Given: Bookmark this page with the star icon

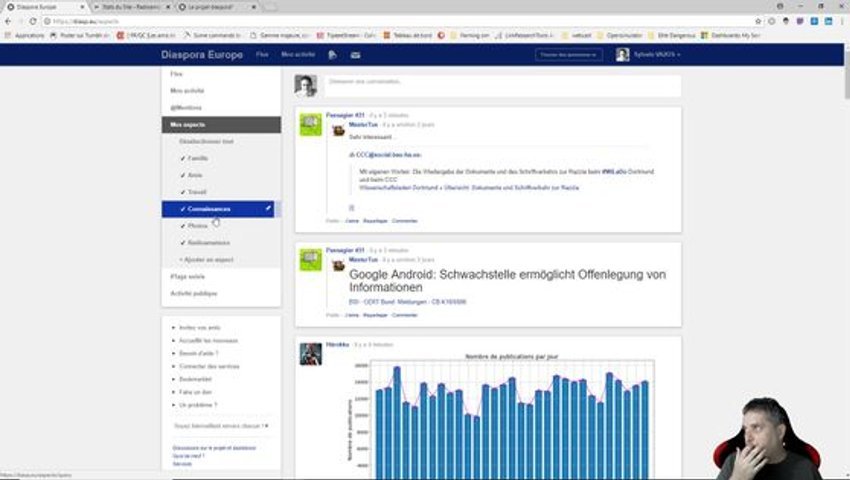Looking at the screenshot, I should [758, 21].
